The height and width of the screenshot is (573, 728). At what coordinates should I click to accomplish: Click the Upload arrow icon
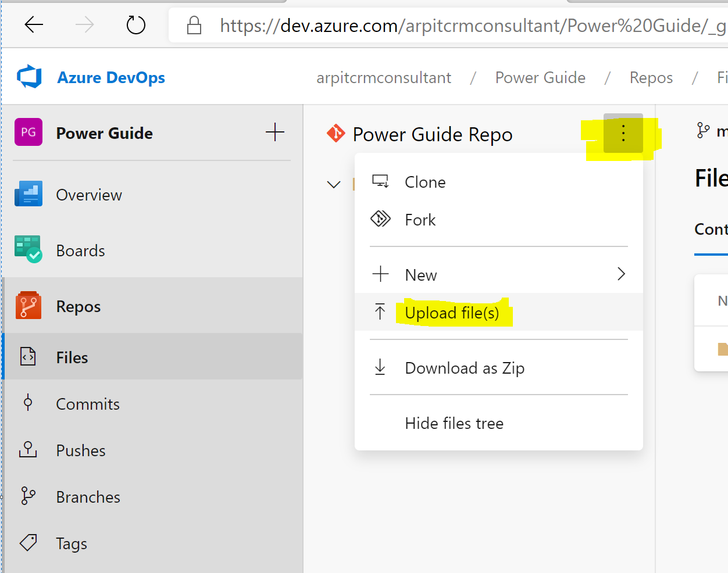(380, 312)
